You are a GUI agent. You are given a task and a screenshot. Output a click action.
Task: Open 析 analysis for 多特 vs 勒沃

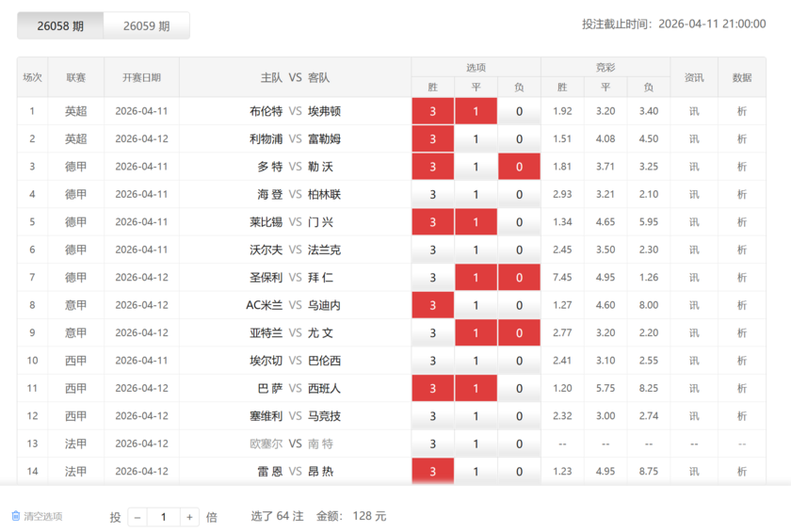pyautogui.click(x=742, y=167)
